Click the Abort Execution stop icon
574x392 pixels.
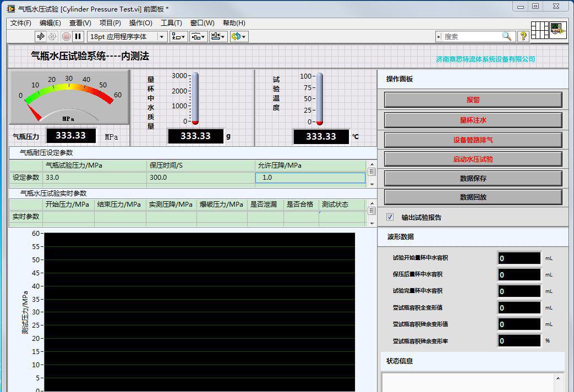pos(66,37)
